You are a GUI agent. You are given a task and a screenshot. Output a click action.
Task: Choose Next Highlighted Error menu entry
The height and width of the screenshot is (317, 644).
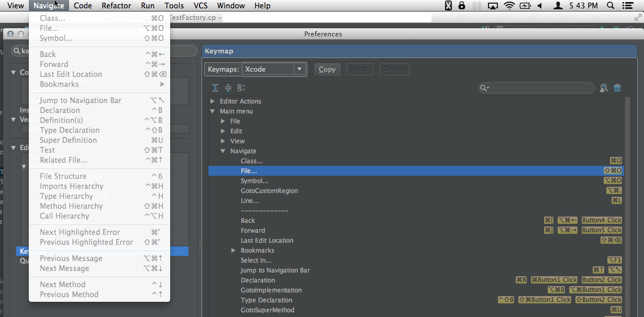[x=99, y=232]
